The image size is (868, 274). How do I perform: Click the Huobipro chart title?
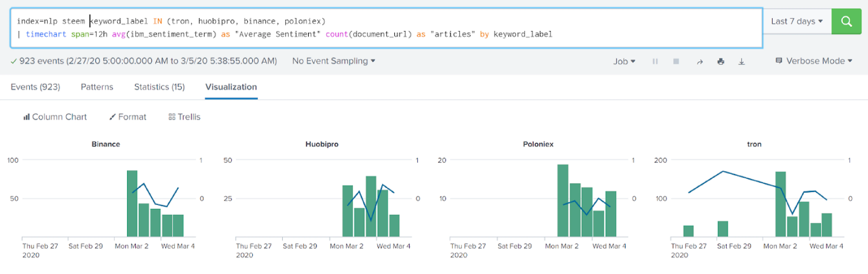pos(322,144)
